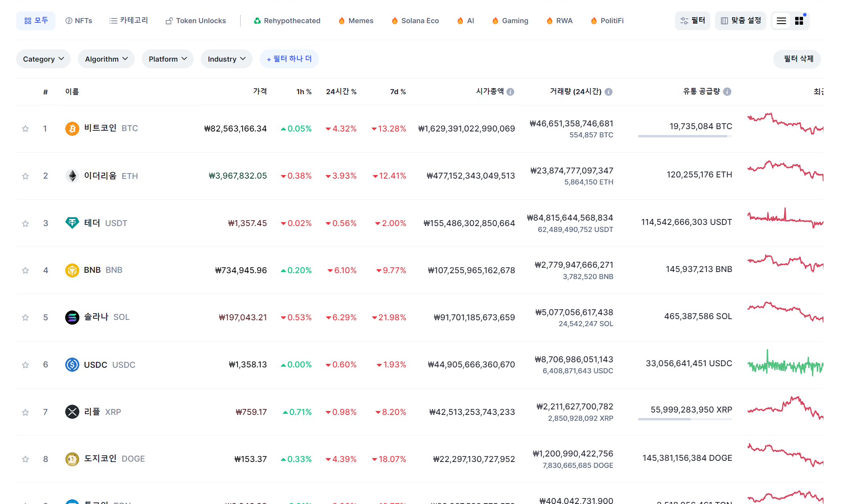The height and width of the screenshot is (504, 849).
Task: Toggle the watchlist star for XRP
Action: (x=26, y=412)
